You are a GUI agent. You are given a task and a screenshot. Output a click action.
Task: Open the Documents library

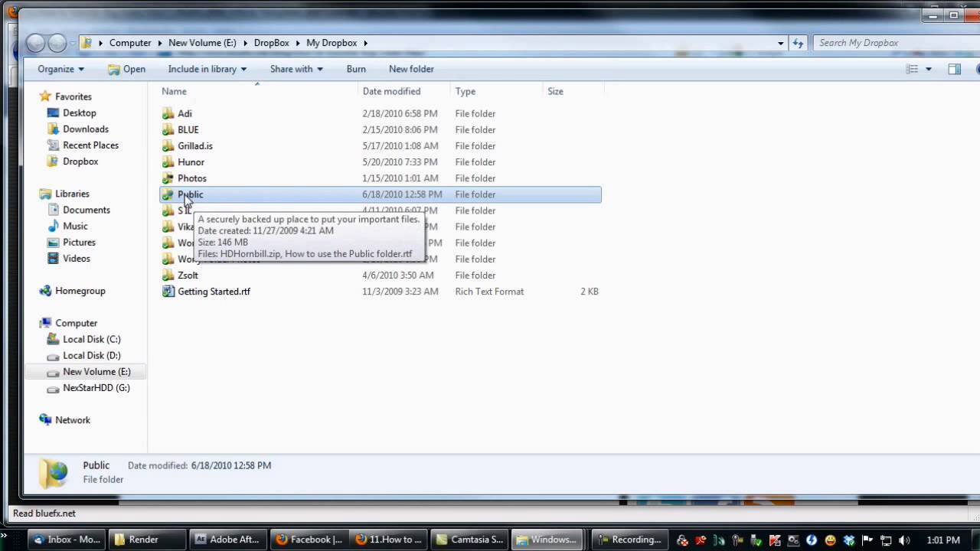86,210
